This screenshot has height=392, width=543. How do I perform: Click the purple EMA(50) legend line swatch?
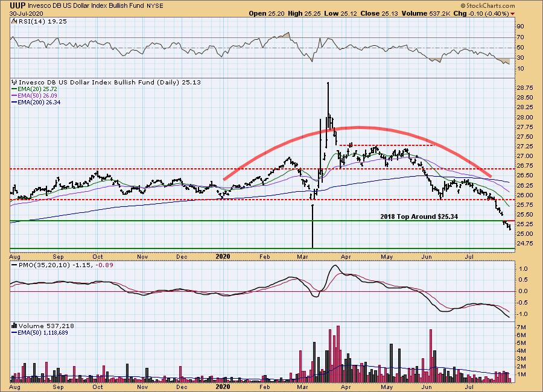(x=14, y=95)
